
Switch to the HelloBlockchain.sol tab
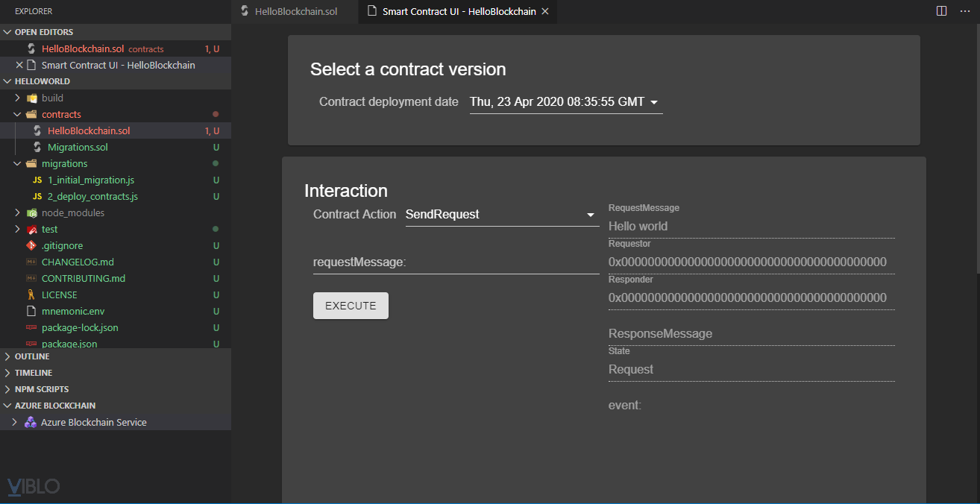click(x=295, y=12)
